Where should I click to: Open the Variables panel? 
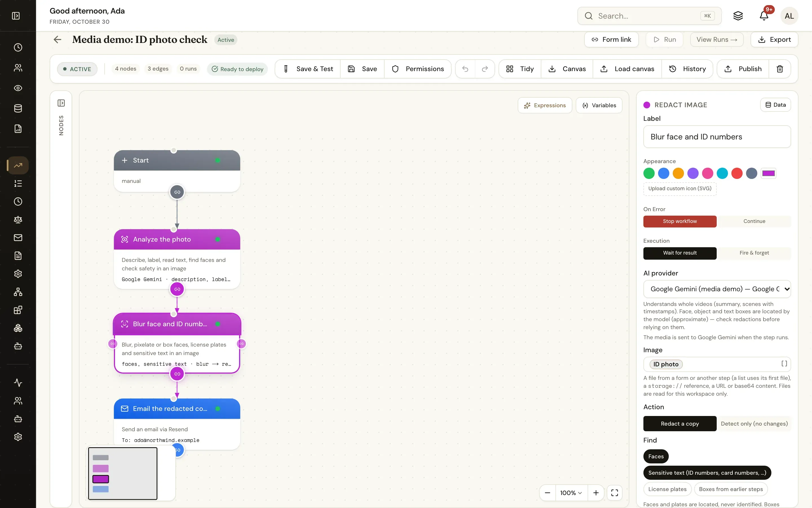click(599, 106)
